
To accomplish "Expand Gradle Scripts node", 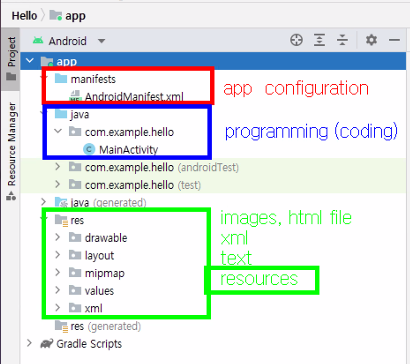I will [30, 343].
